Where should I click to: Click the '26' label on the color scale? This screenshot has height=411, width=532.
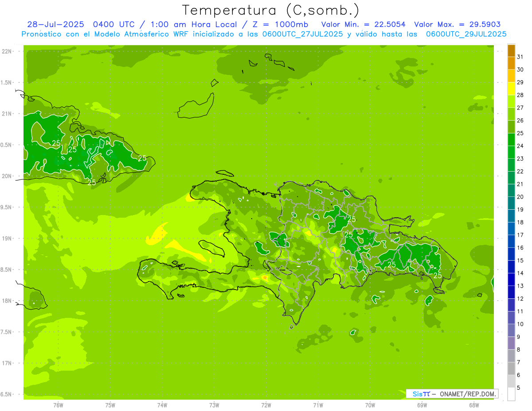click(x=520, y=121)
